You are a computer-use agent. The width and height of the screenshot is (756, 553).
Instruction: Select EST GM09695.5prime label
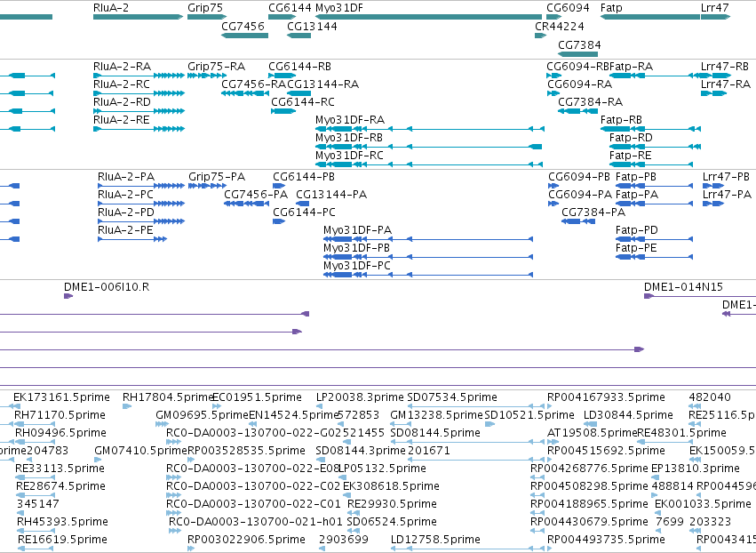[x=202, y=415]
